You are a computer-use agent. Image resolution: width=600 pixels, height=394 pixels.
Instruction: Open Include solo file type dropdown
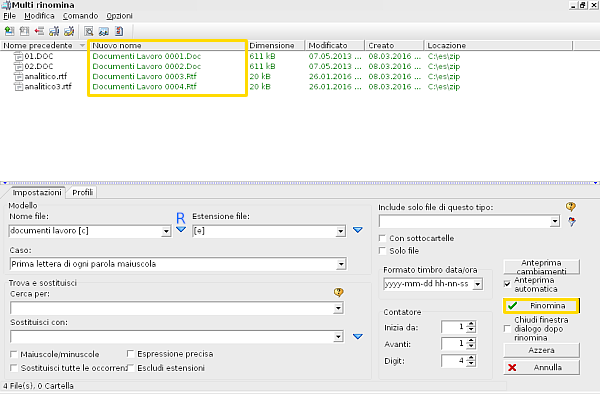(554, 221)
